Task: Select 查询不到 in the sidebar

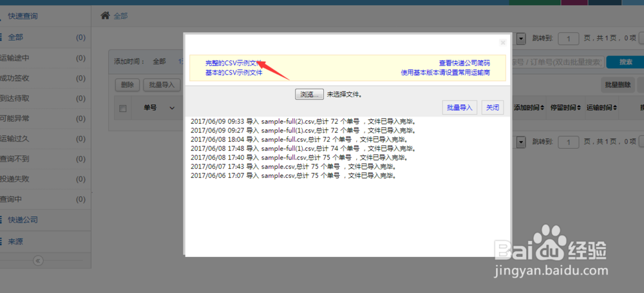Action: [45, 158]
